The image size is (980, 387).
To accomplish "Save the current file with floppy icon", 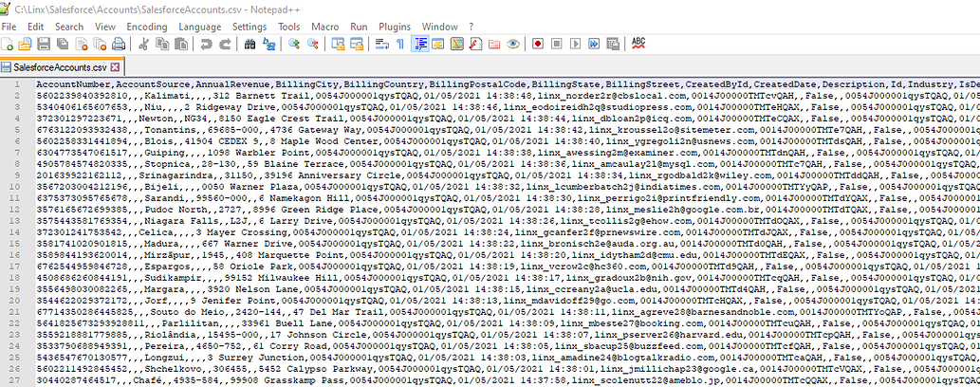I will coord(43,44).
